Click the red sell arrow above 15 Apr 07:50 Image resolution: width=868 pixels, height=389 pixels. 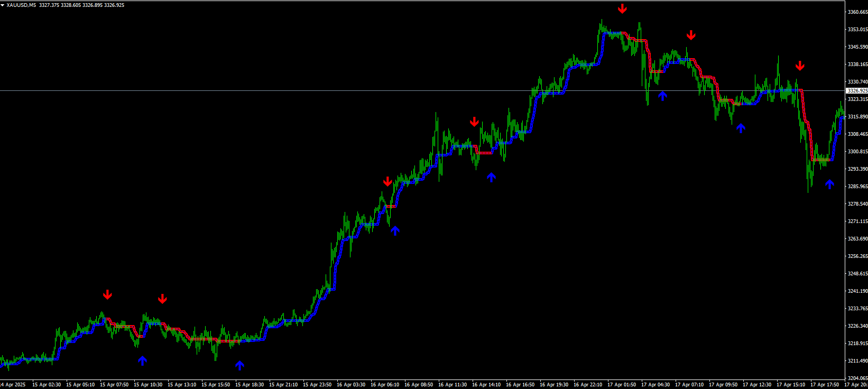107,294
